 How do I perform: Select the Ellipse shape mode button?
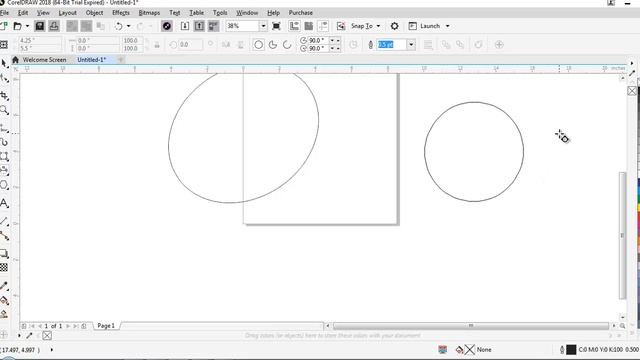258,44
